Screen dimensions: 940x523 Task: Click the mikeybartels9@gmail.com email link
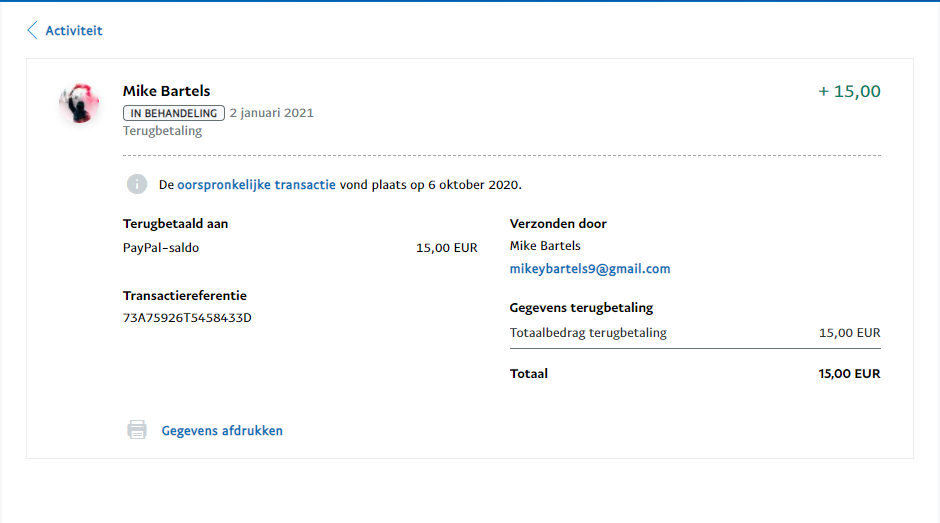click(590, 269)
